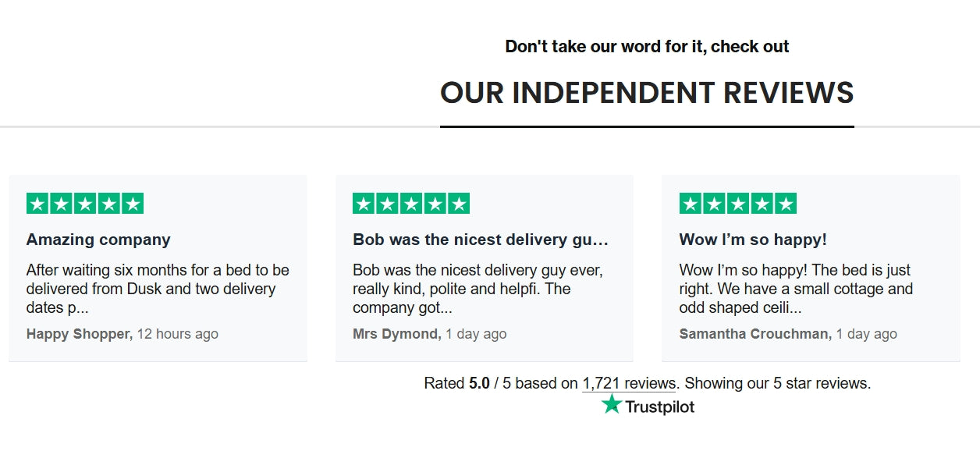980x451 pixels.
Task: Click 'Don't take our word for it' text
Action: [647, 47]
